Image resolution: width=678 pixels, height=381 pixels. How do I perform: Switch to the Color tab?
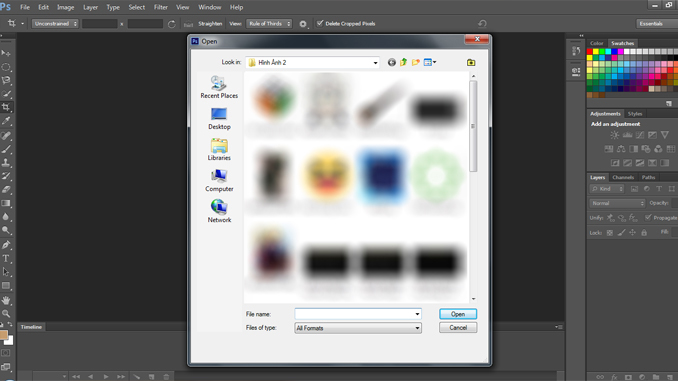[597, 43]
